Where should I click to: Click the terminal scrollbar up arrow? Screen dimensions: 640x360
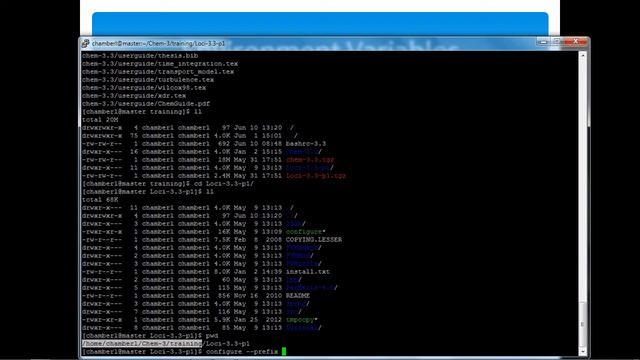point(582,55)
